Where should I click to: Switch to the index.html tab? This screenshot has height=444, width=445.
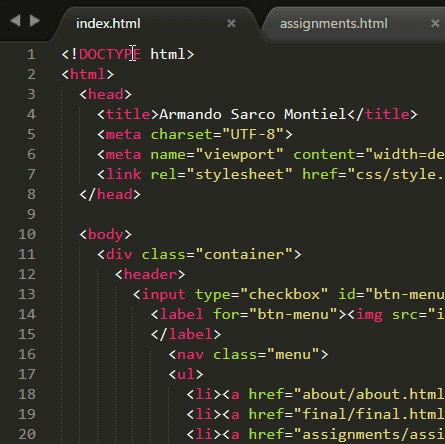click(108, 24)
